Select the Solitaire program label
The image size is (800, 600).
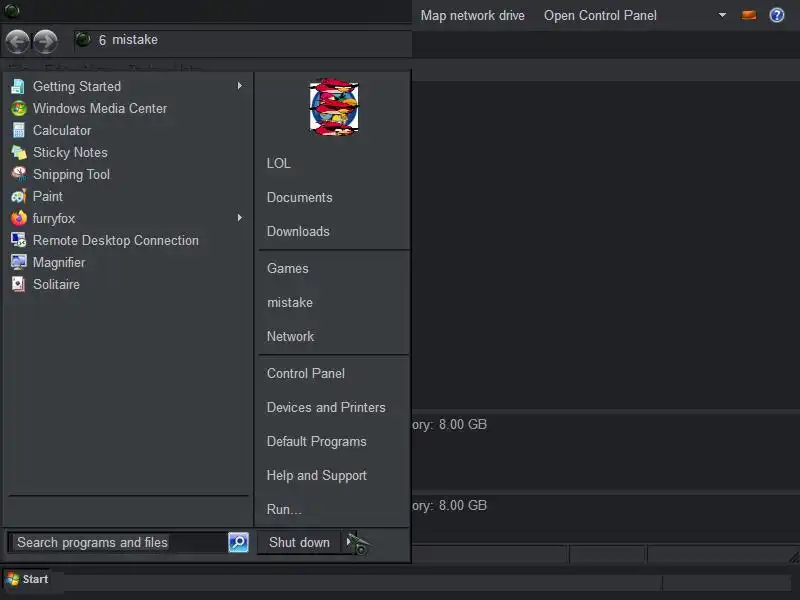(x=56, y=284)
